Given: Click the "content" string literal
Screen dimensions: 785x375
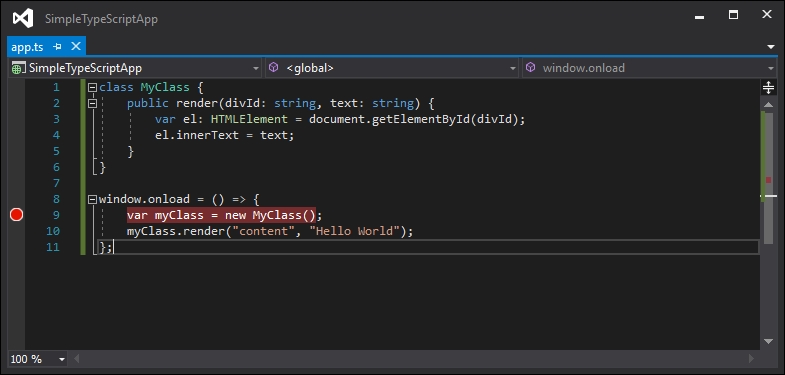Looking at the screenshot, I should [x=264, y=231].
